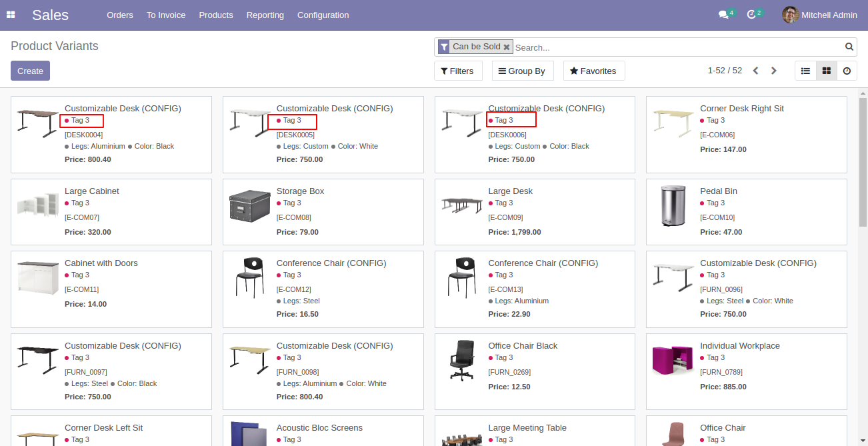Screen dimensions: 868x446
Task: Open the activities clock icon
Action: click(751, 15)
